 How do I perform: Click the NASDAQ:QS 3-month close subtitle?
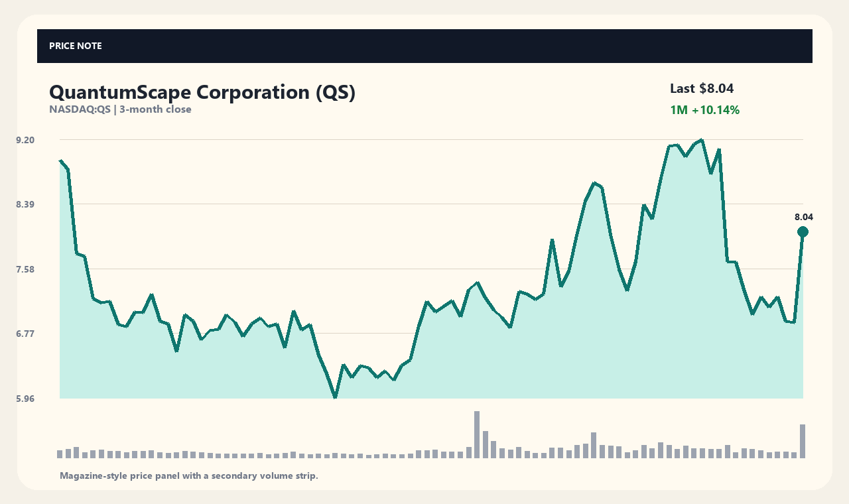[120, 109]
